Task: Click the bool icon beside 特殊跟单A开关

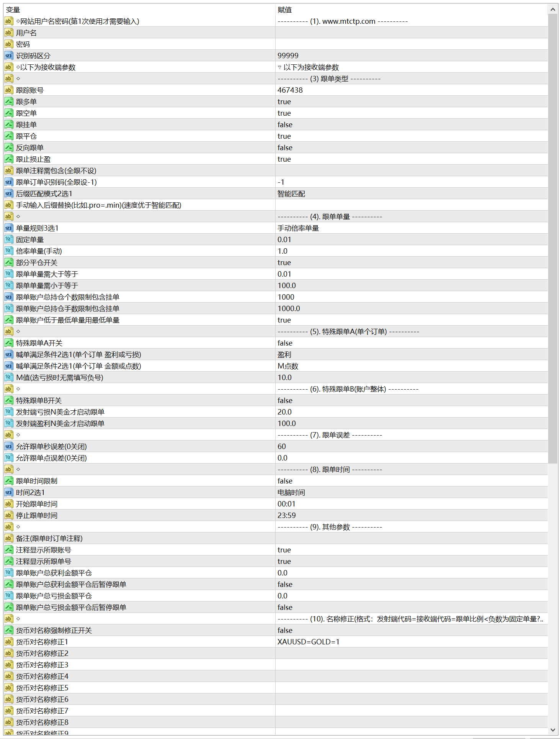Action: click(8, 343)
